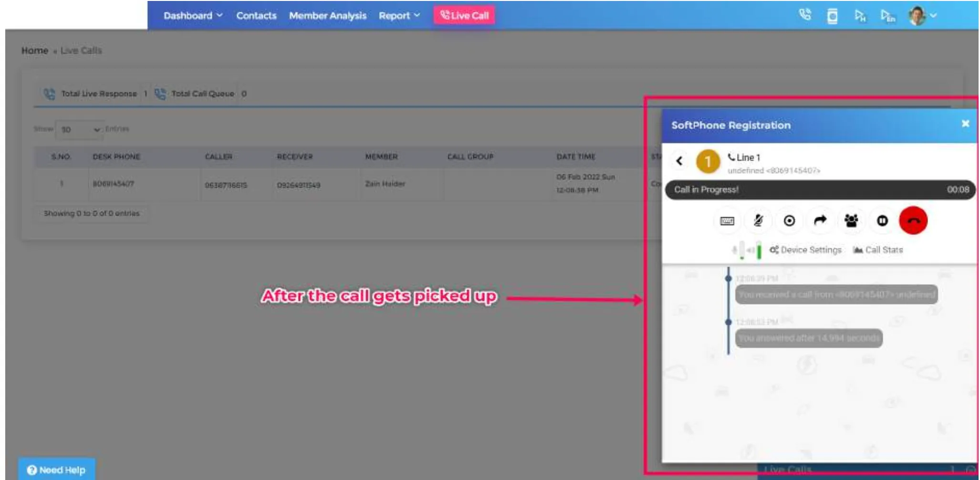Click the Need Help button

click(56, 470)
